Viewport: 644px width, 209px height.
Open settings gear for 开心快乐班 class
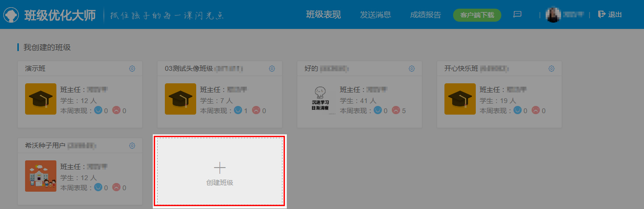(551, 69)
